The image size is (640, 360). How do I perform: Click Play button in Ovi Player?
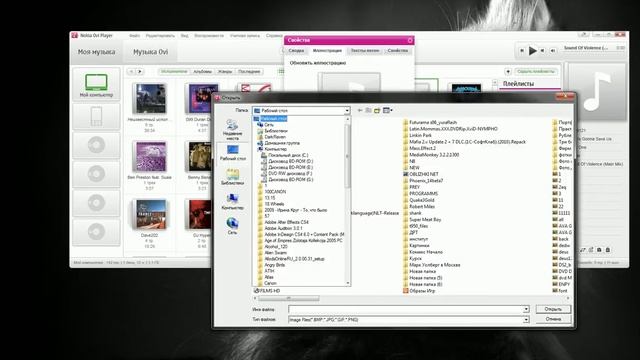click(533, 51)
